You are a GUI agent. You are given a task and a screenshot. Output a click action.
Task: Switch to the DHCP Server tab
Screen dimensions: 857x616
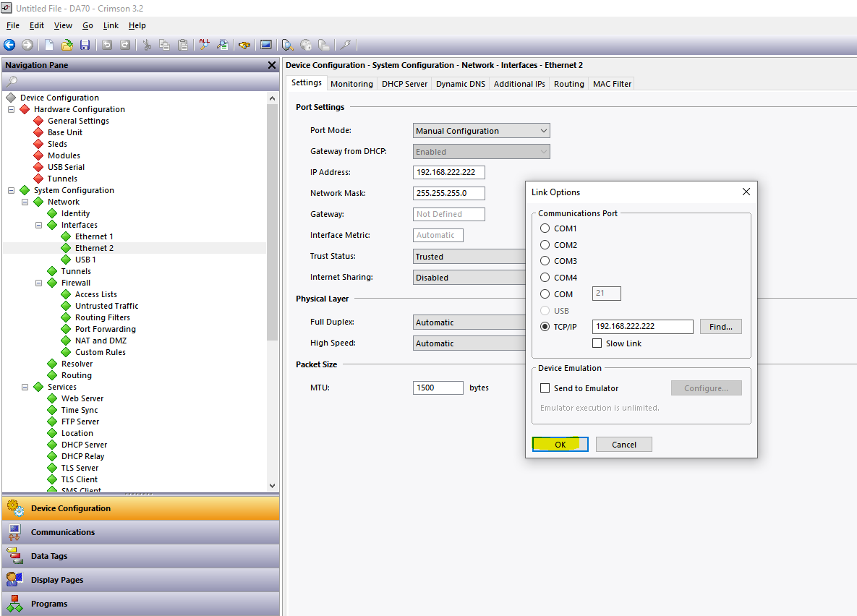point(404,84)
